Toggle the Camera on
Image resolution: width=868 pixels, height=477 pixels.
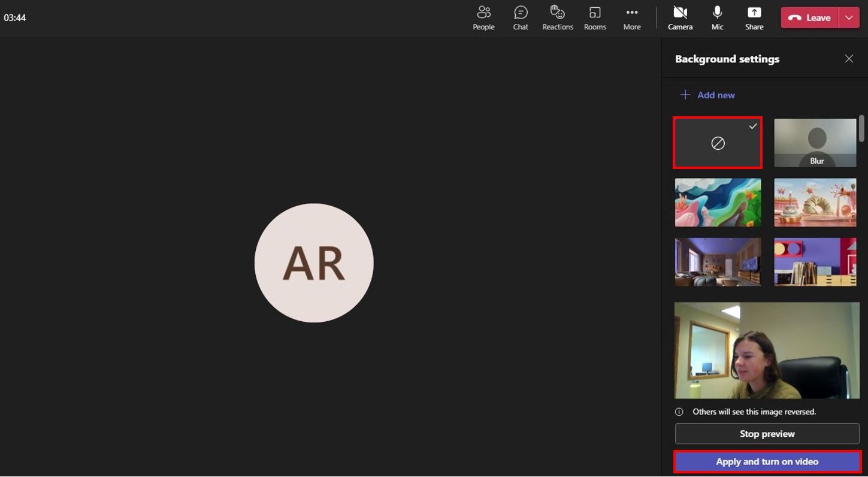[x=680, y=18]
